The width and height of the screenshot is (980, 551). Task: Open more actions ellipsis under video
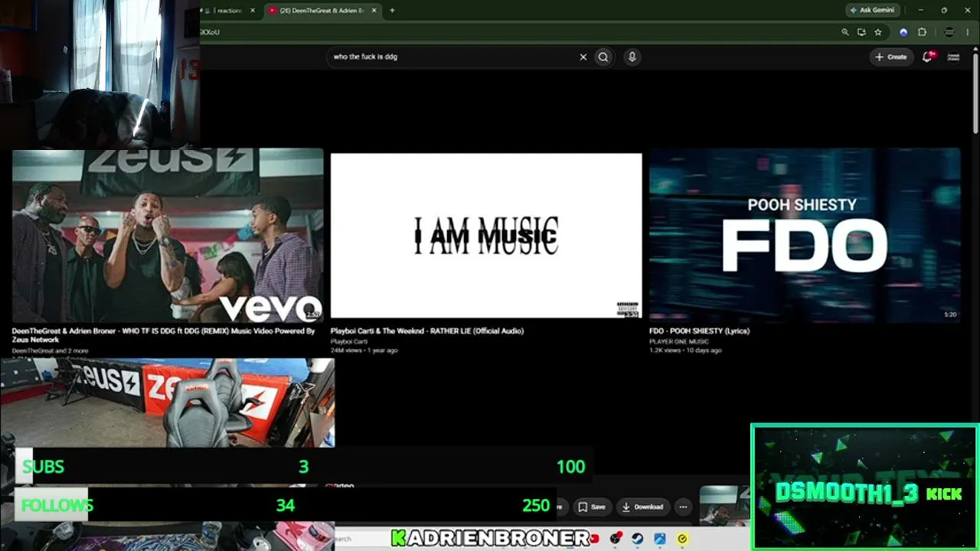coord(683,507)
